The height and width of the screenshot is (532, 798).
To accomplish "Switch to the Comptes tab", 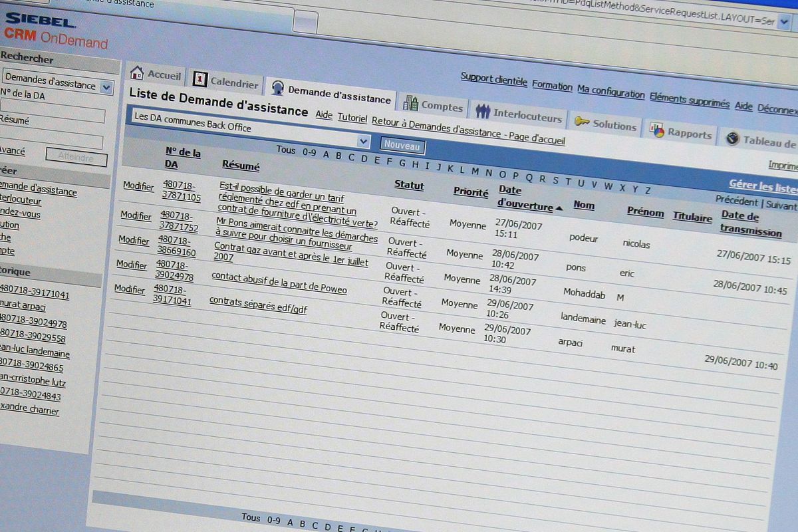I will coord(442,106).
